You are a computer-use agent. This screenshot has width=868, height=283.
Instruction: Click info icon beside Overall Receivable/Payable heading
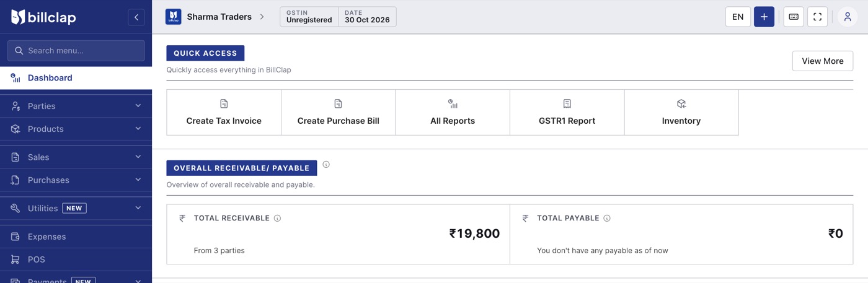pos(326,165)
